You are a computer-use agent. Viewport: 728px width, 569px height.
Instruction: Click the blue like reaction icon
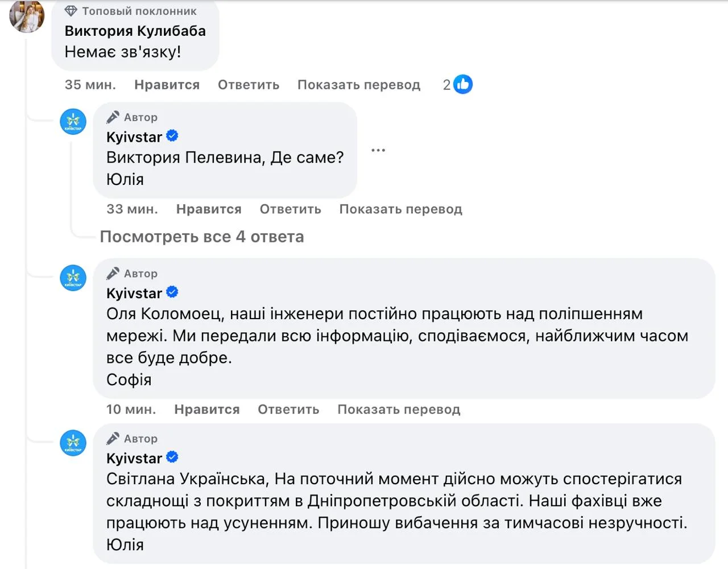coord(463,85)
